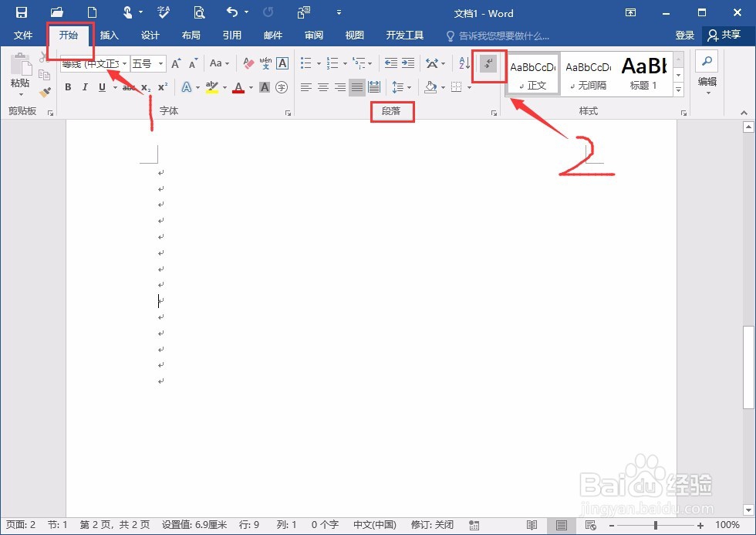Run spelling and grammar check icon
Viewport: 756px width, 535px height.
tap(164, 12)
